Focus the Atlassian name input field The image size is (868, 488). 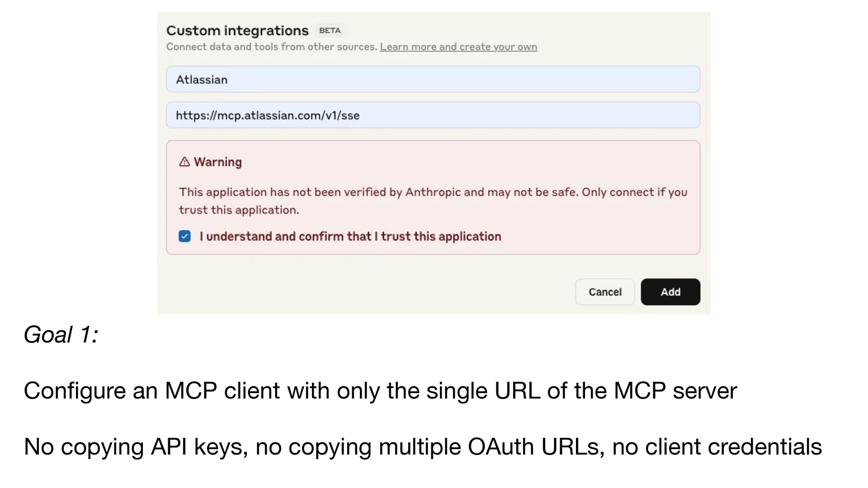coord(433,80)
